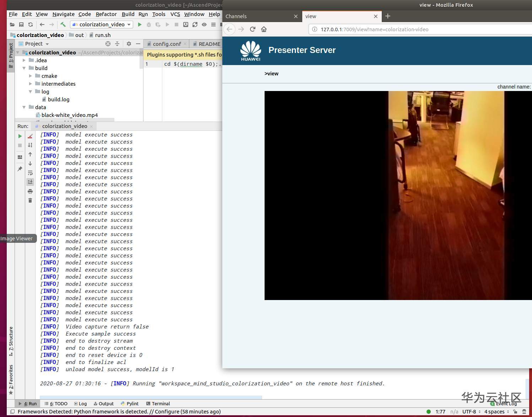Screen dimensions: 532x417
Task: Click the colorized video frame in Presenter Server
Action: coord(398,196)
